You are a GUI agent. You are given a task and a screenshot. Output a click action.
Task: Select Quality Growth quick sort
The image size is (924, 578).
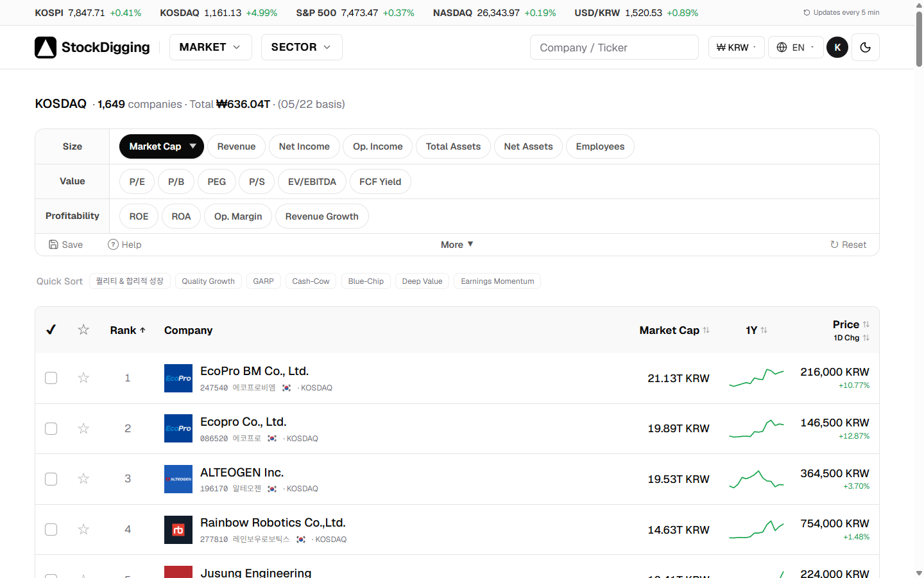pyautogui.click(x=208, y=281)
